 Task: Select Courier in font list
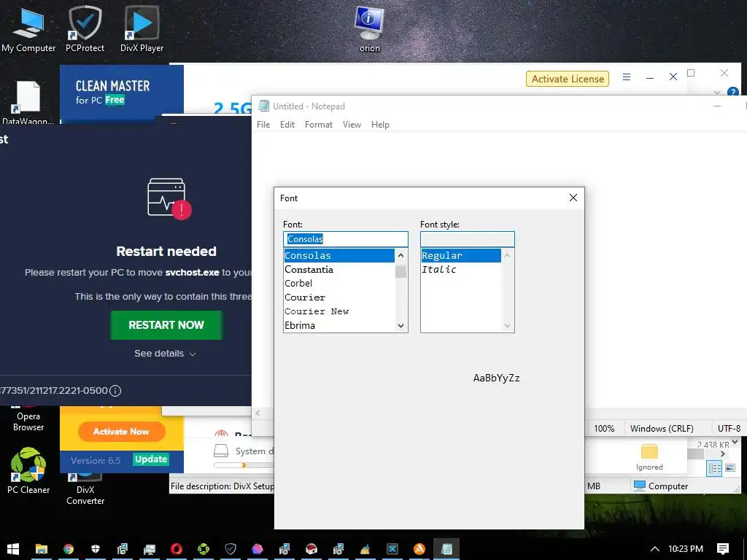coord(339,297)
